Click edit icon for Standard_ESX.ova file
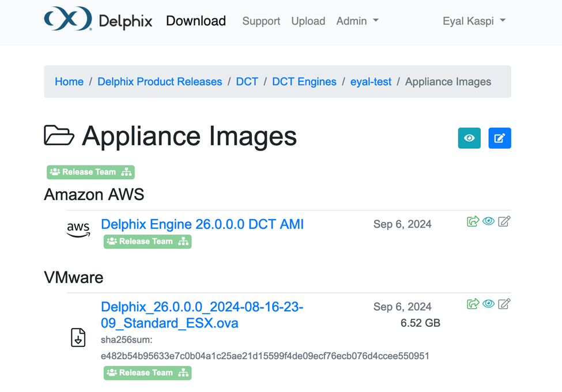This screenshot has height=392, width=562. [x=504, y=304]
